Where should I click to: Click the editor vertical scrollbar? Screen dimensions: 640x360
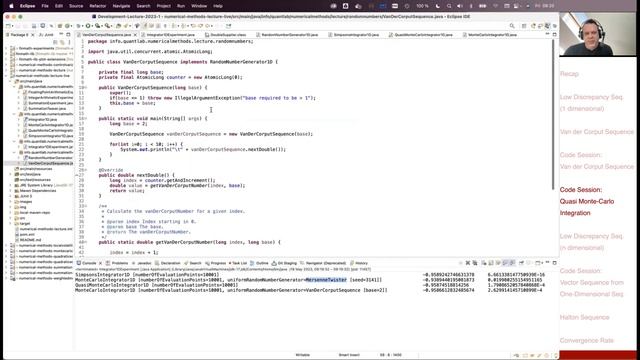point(553,114)
